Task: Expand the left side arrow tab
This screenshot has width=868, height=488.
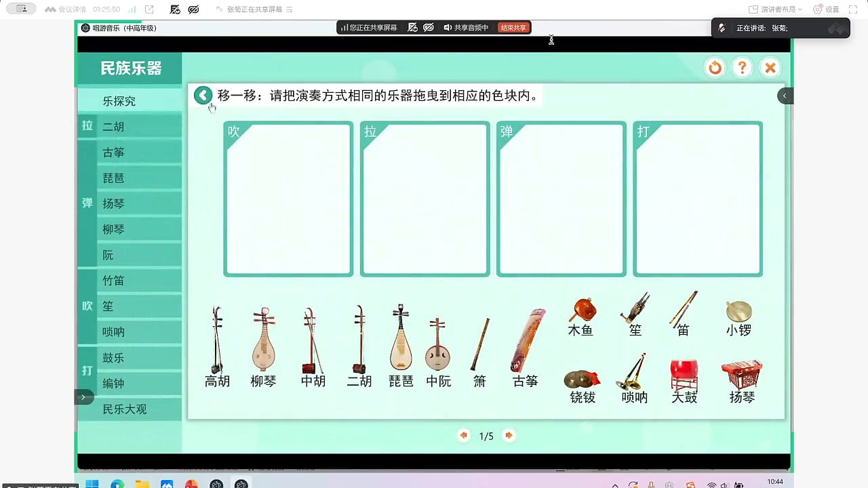Action: 83,397
